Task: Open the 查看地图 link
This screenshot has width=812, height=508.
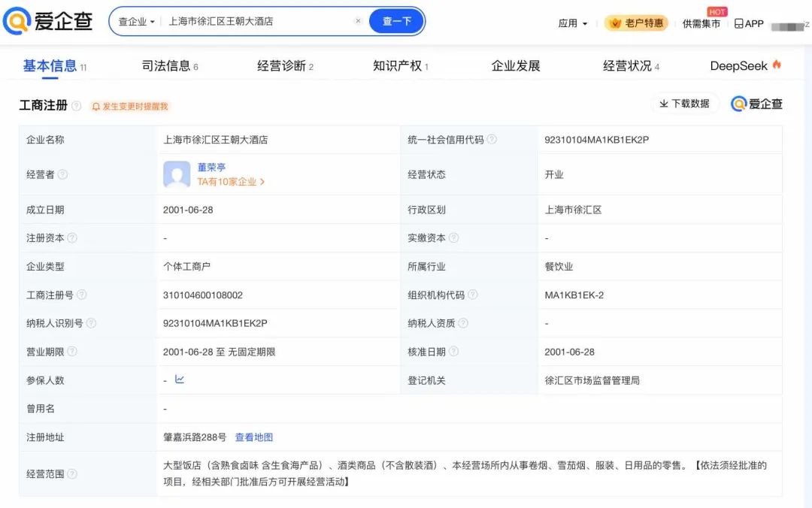Action: (x=254, y=437)
